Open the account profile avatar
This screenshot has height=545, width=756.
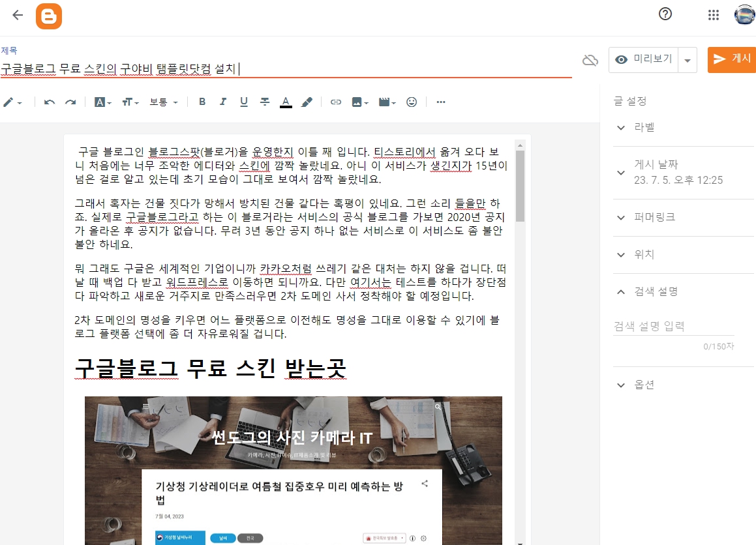point(745,14)
